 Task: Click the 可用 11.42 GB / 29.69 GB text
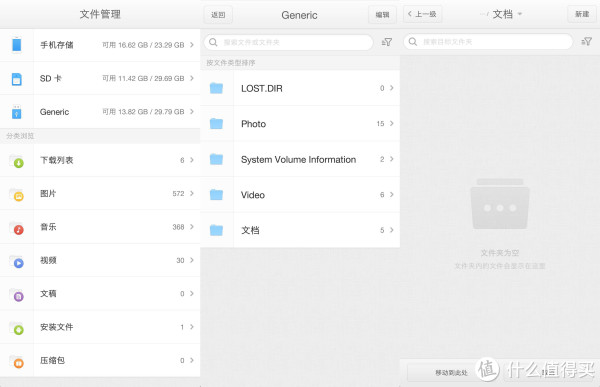coord(143,78)
